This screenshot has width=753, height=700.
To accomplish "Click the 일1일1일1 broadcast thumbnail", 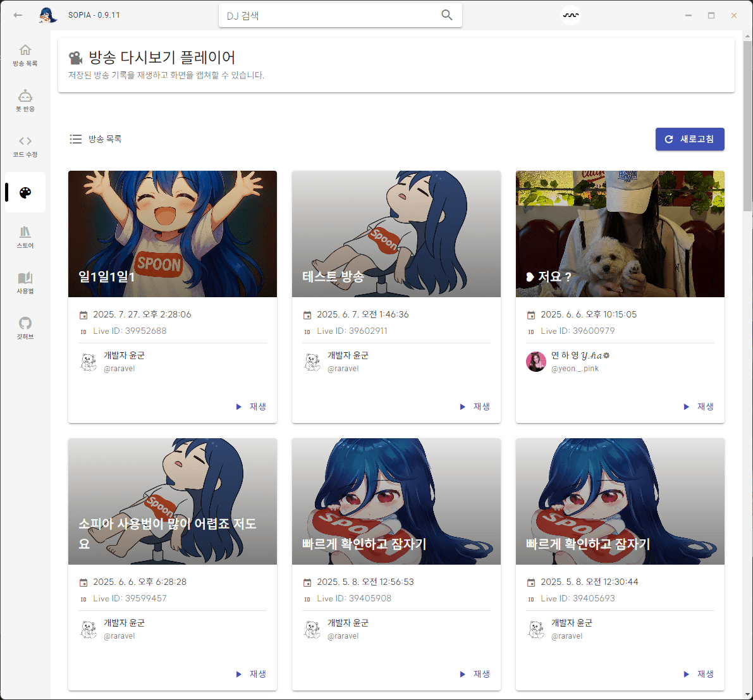I will click(x=172, y=233).
